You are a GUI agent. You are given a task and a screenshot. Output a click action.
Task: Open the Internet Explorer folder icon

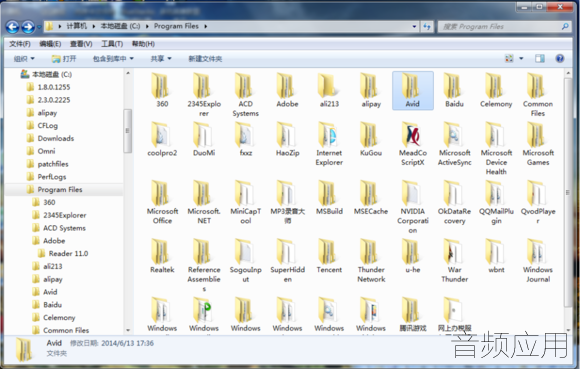[x=328, y=134]
